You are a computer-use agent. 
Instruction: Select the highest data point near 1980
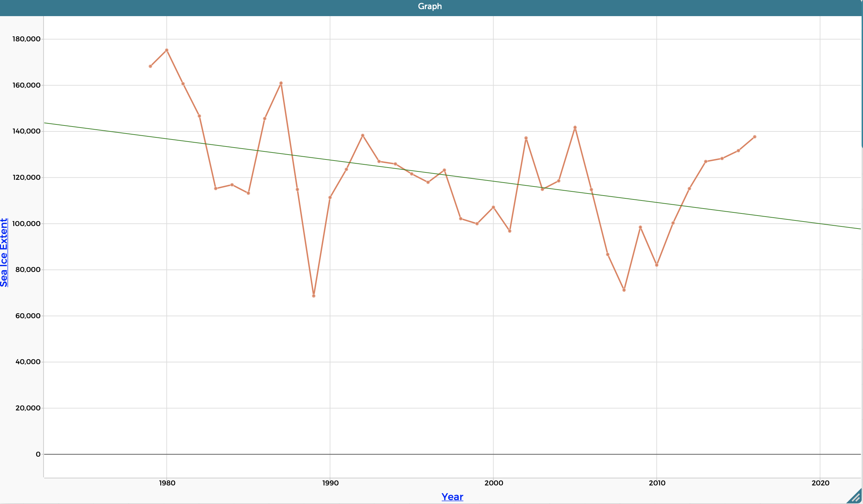tap(166, 50)
